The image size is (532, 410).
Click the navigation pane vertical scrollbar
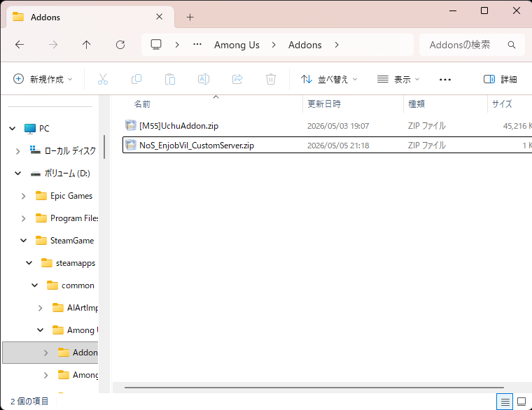click(104, 147)
